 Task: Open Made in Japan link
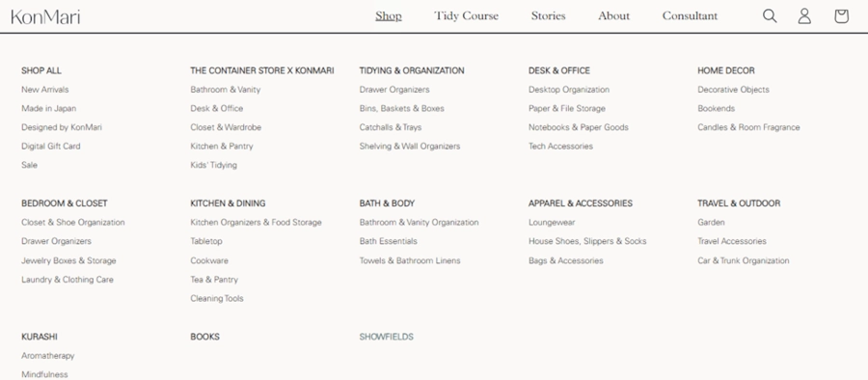(49, 109)
